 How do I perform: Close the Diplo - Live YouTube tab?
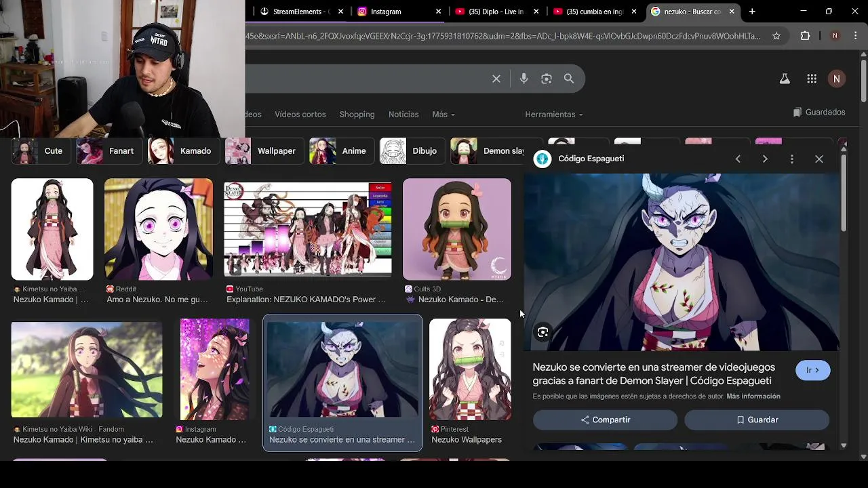[536, 12]
